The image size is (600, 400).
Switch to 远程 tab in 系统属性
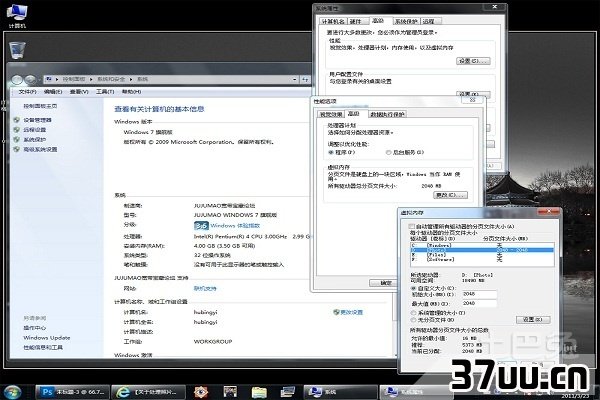429,21
